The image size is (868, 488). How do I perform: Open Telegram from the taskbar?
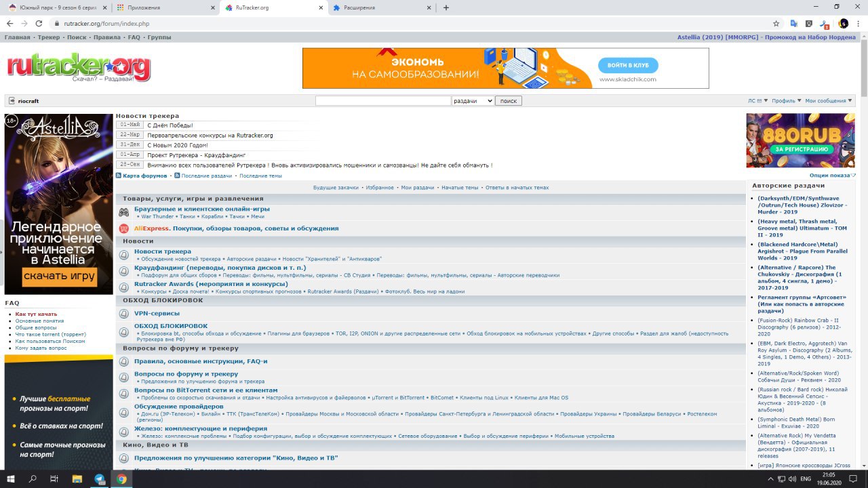(100, 479)
